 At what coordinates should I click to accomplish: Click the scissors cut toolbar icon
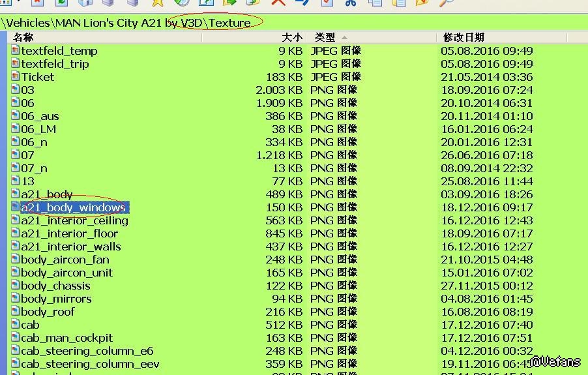point(351,3)
